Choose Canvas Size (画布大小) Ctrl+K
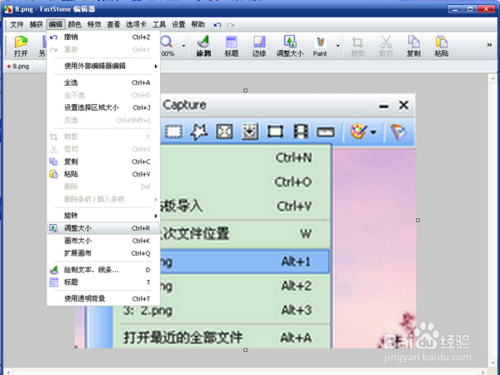Image resolution: width=500 pixels, height=375 pixels. point(104,241)
